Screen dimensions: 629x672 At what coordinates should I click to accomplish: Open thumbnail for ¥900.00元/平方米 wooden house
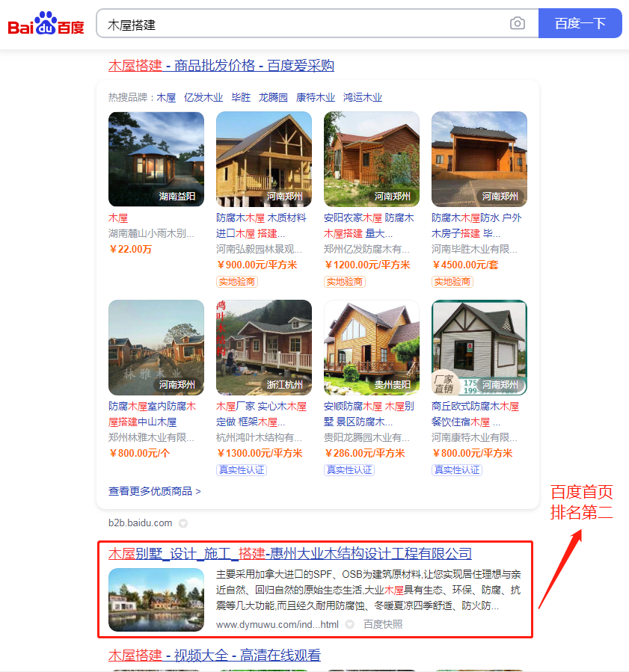coord(264,159)
